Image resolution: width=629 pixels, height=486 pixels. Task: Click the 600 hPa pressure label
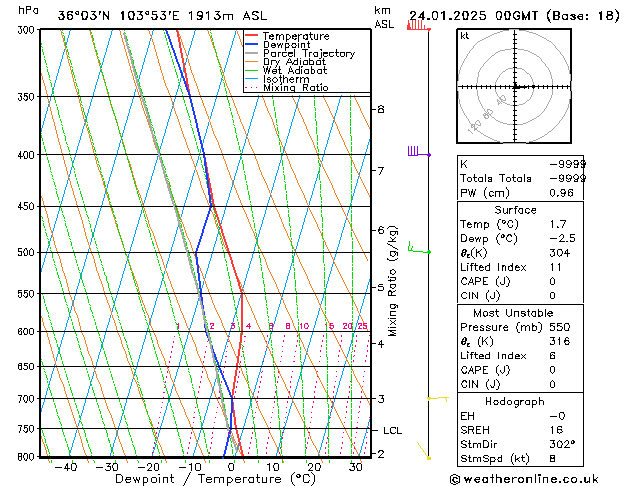pos(28,332)
